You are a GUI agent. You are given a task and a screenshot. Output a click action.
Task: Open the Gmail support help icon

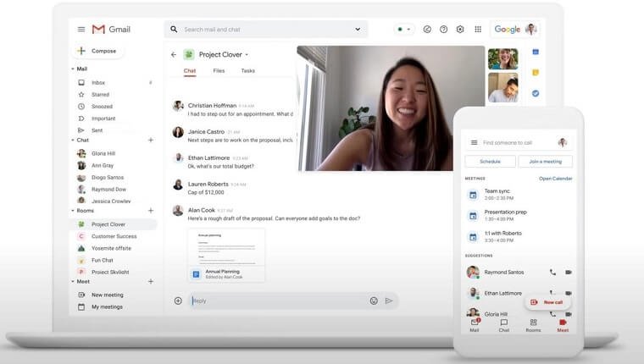(443, 29)
